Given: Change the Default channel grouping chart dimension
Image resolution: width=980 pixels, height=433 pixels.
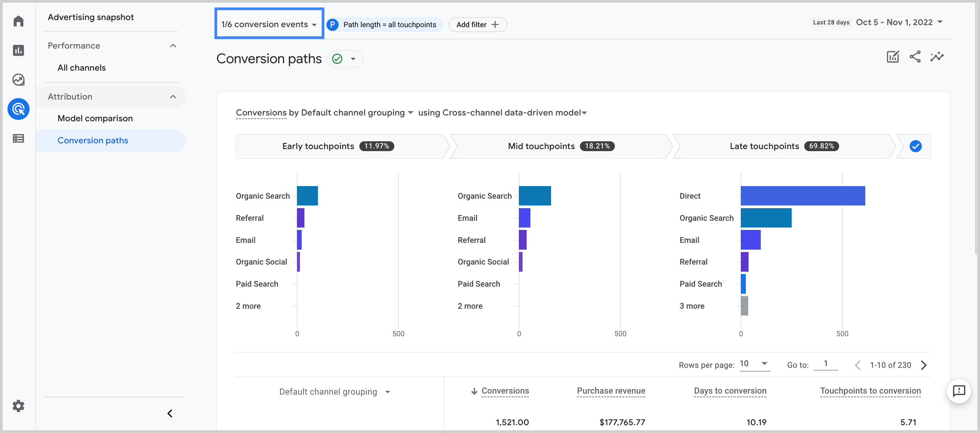Looking at the screenshot, I should [x=357, y=113].
